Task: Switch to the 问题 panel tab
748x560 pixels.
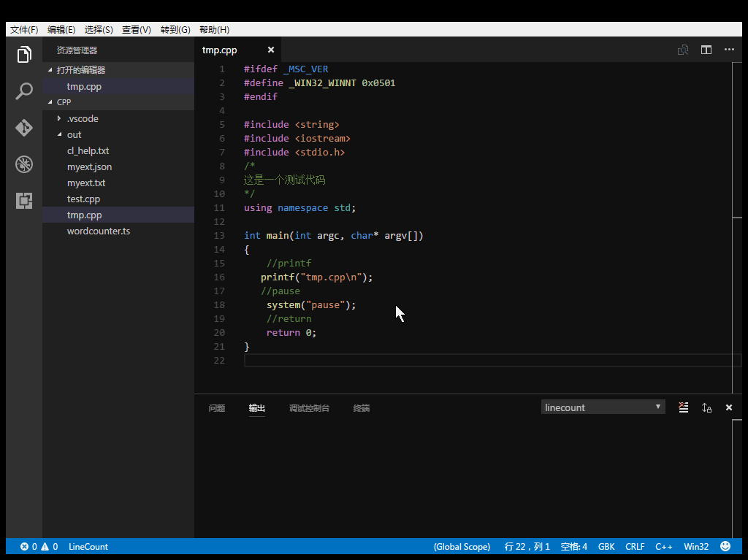Action: [x=216, y=408]
